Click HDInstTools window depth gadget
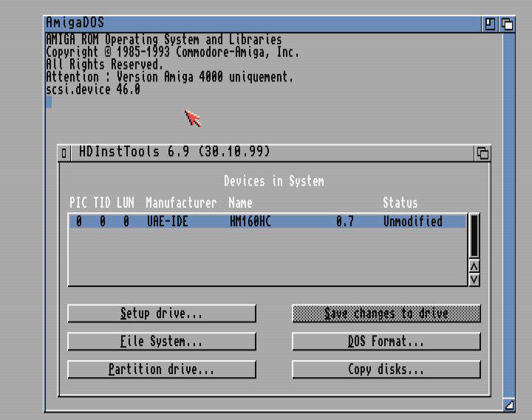Screen dimensions: 532x420 click(x=482, y=153)
